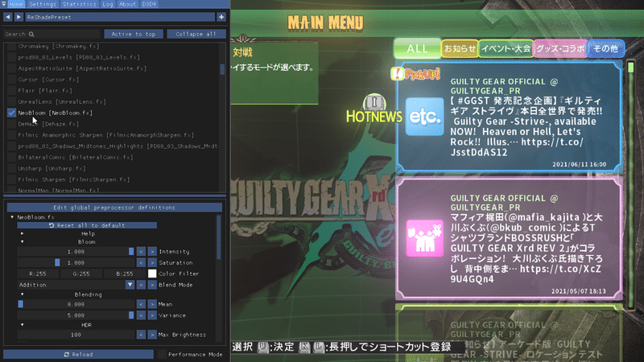644x362 pixels.
Task: Select the お知らせ news filter tab
Action: pyautogui.click(x=460, y=48)
